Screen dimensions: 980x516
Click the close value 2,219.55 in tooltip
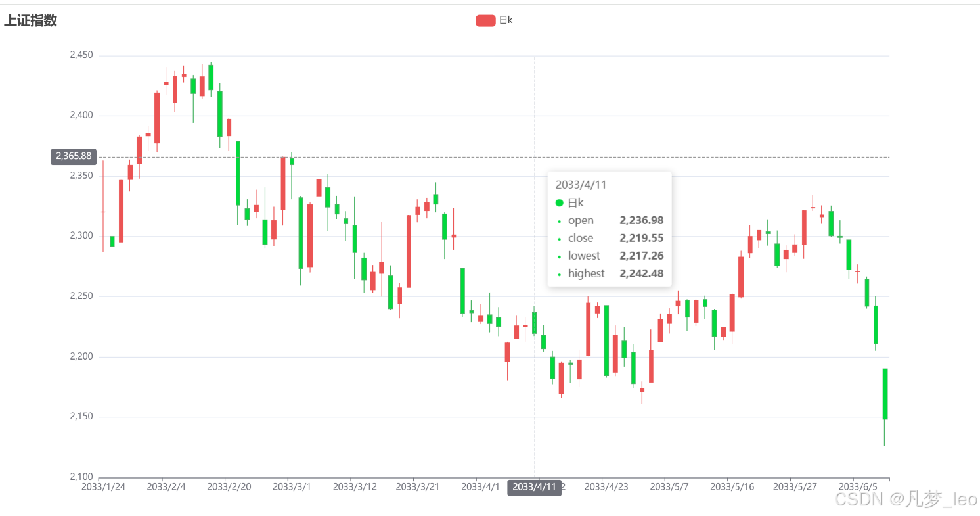[x=642, y=238]
